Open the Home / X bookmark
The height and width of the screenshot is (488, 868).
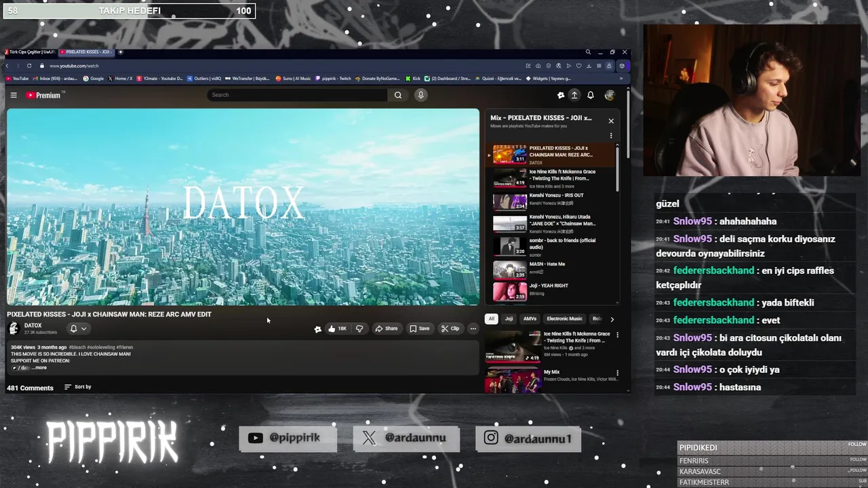121,79
